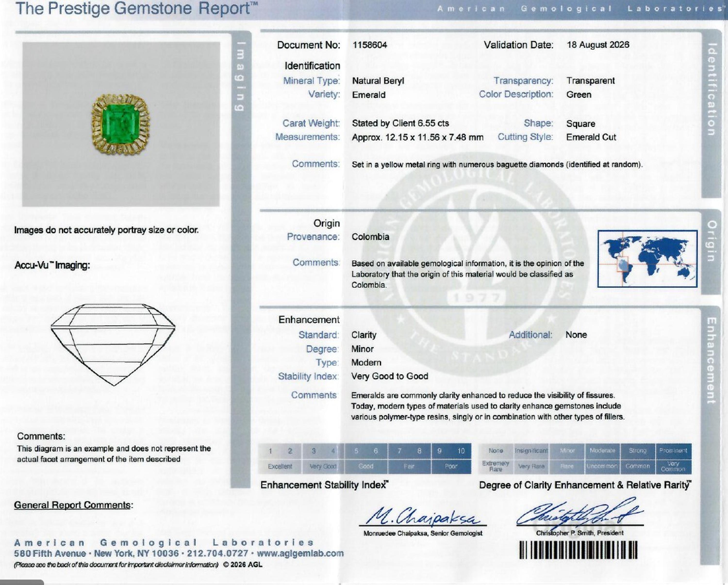Viewport: 728px width, 585px height.
Task: Click the "Green" color description value
Action: pyautogui.click(x=579, y=95)
